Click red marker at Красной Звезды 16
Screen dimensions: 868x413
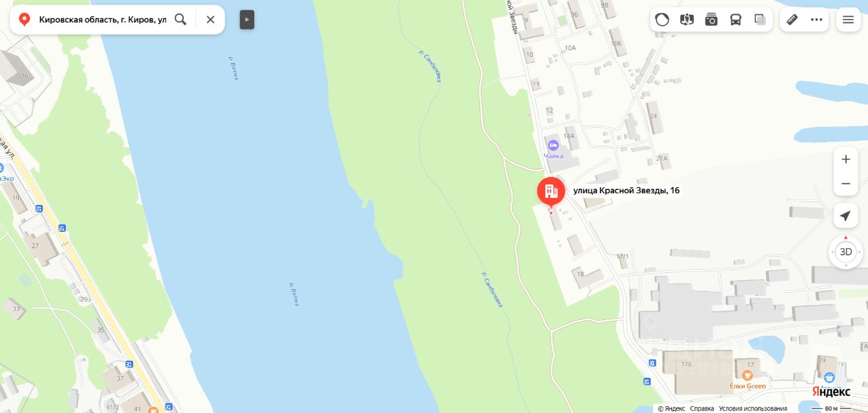tap(551, 191)
